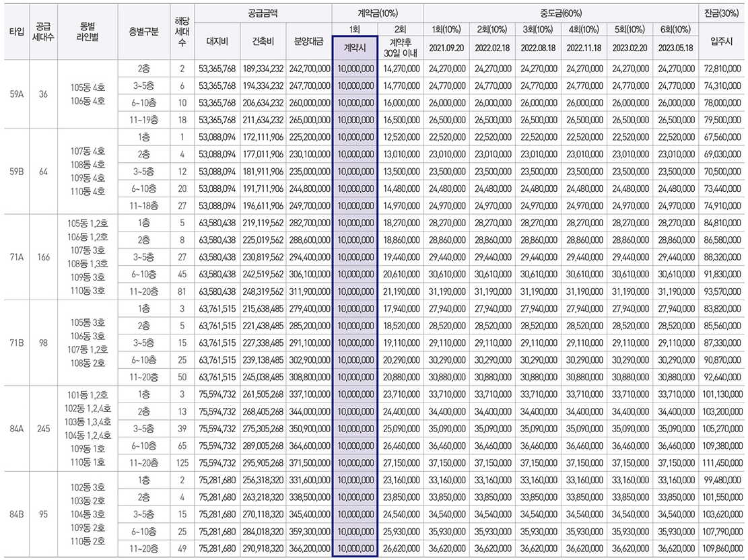
Task: Click the 59B type cell
Action: point(17,171)
